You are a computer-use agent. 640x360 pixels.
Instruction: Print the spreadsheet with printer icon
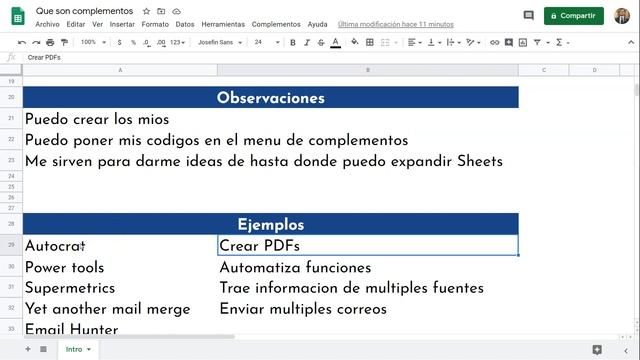50,42
